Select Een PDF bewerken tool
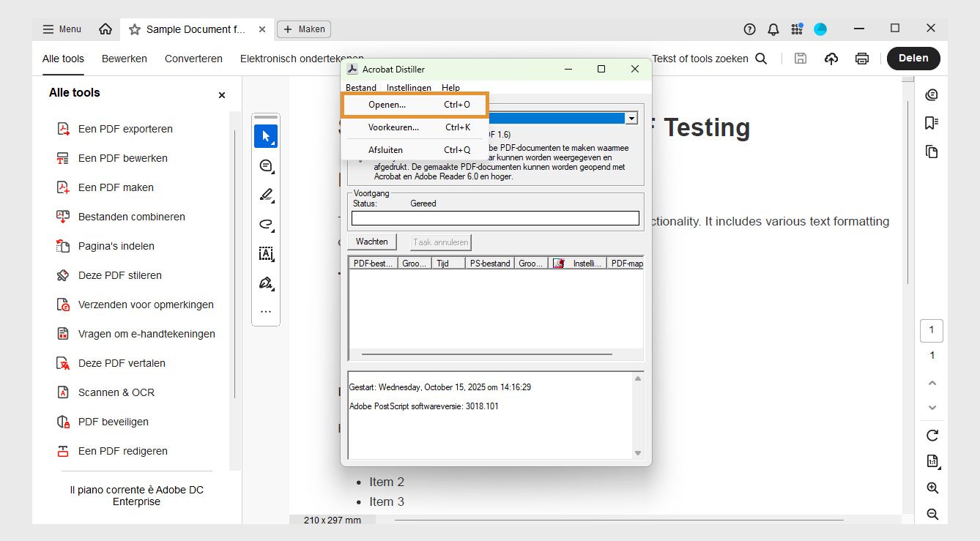This screenshot has width=980, height=541. click(123, 158)
